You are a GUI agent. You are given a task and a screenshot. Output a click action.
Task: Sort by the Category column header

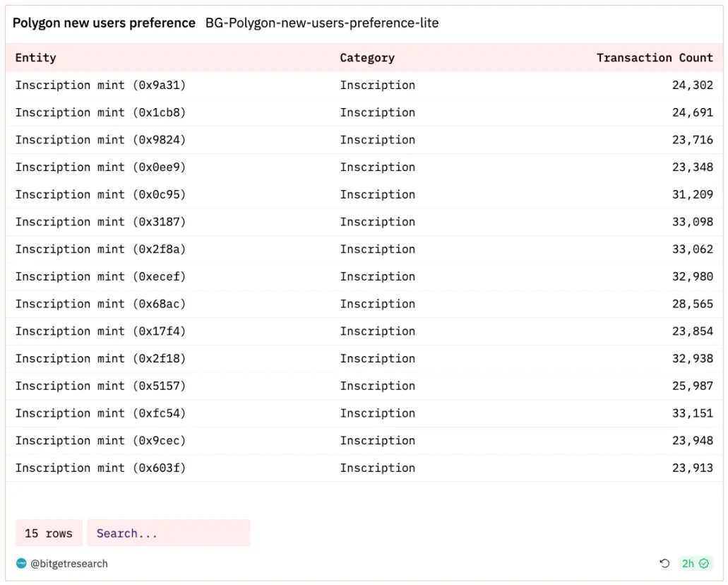367,58
